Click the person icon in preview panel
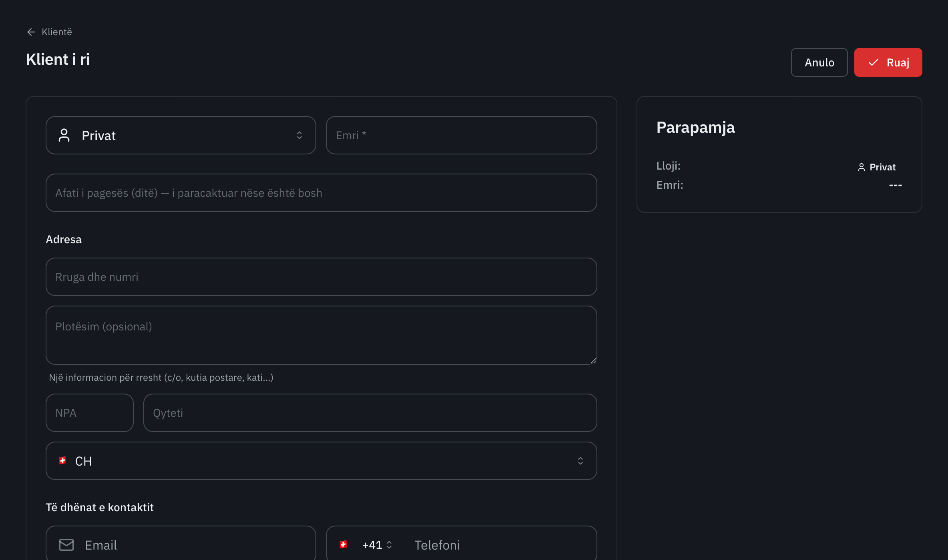Screen dimensions: 948x560 [861, 167]
